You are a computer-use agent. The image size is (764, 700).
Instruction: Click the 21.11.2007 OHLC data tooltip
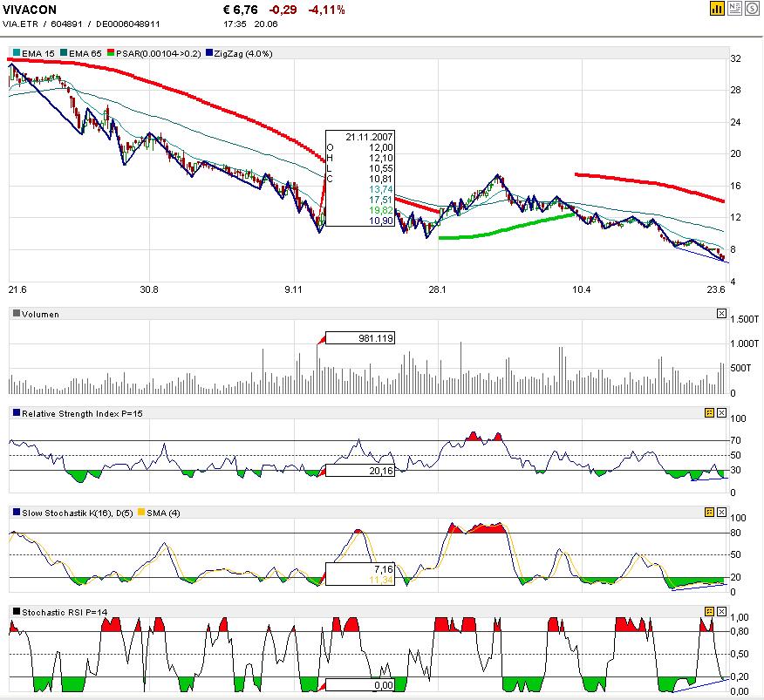coord(358,179)
